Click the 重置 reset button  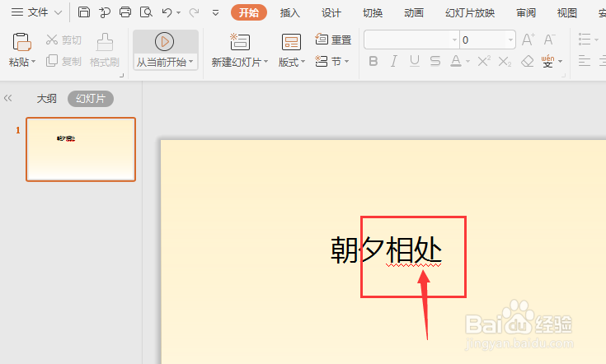coord(333,40)
